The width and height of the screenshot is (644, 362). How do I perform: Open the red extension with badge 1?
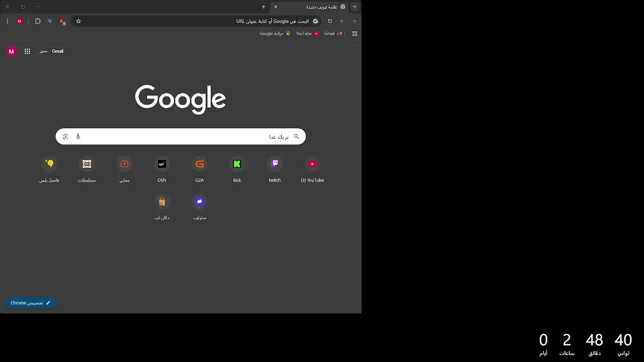[x=62, y=21]
